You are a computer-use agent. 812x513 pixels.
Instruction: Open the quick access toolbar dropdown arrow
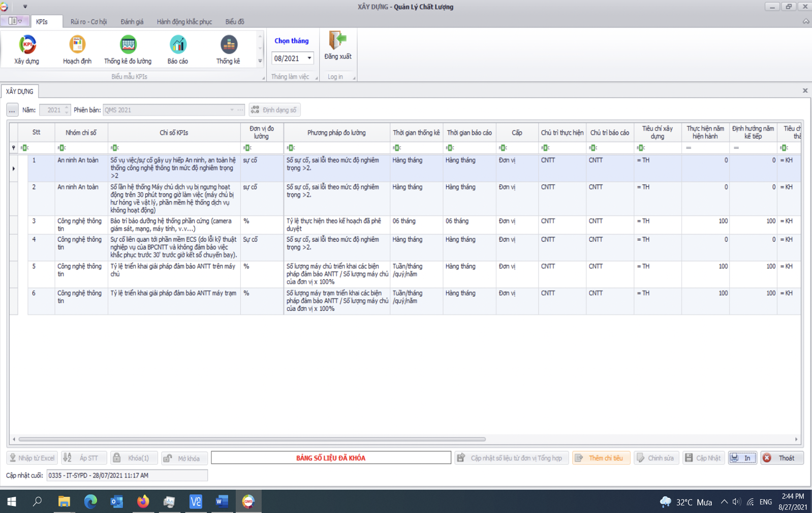click(x=25, y=7)
